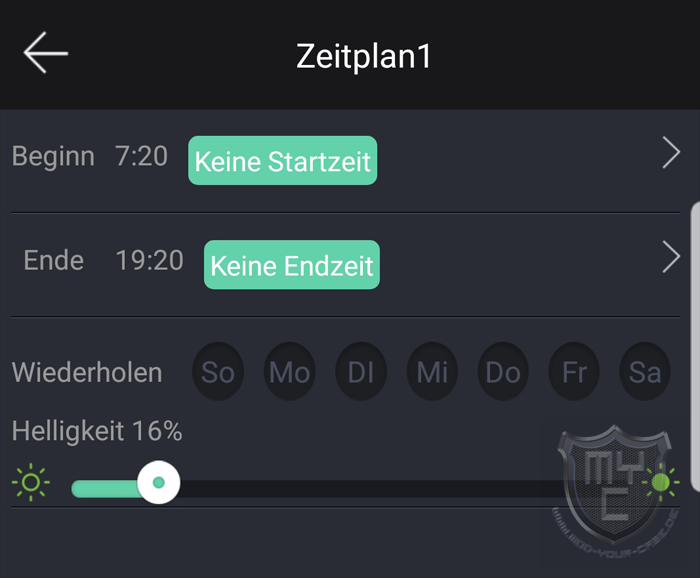Tap the Ende 19:20 time value
Screen dimensions: 700x578
150,260
